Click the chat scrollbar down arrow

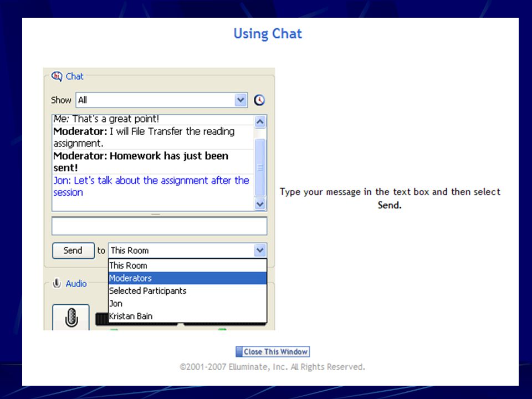click(260, 204)
